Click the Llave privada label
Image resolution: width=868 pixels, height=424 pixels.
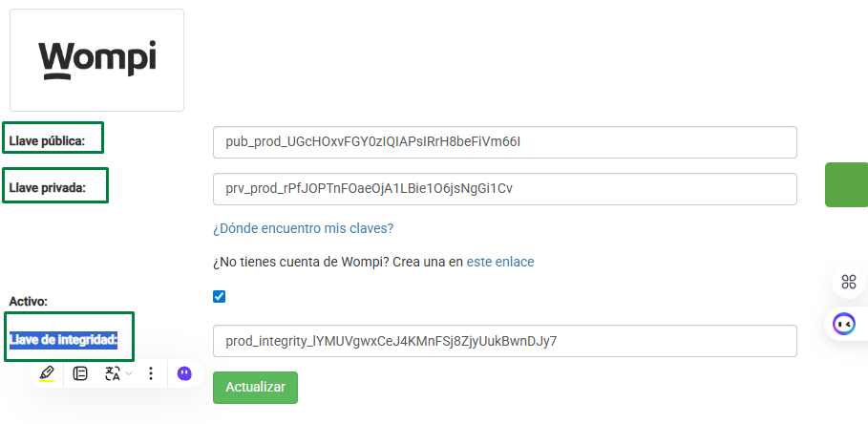point(48,187)
